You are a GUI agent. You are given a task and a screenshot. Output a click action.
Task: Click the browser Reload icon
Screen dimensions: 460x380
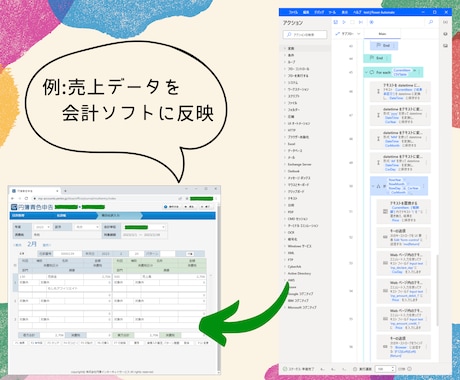pos(26,198)
